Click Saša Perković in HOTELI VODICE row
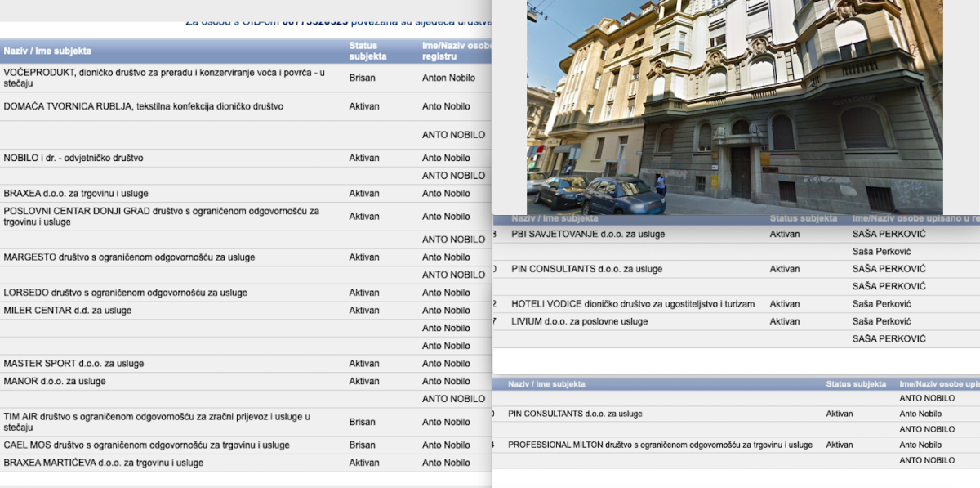This screenshot has height=488, width=980. [x=881, y=304]
